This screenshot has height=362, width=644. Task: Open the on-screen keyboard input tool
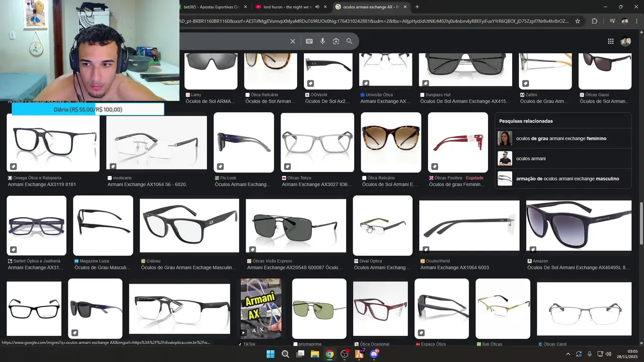[309, 41]
